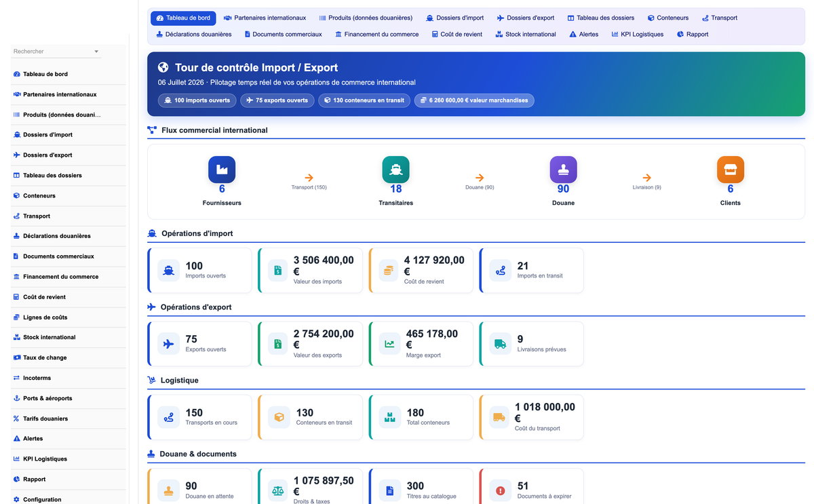Open Produits (données douanières) top tab

click(366, 18)
